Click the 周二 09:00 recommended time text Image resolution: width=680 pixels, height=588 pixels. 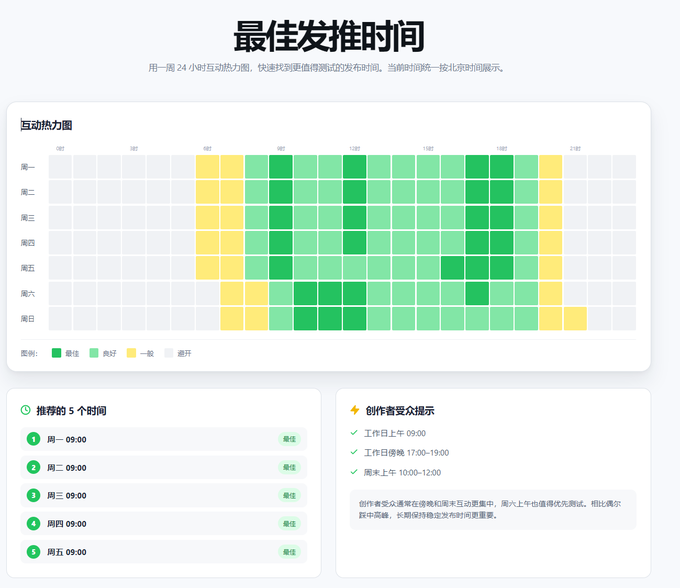click(67, 467)
